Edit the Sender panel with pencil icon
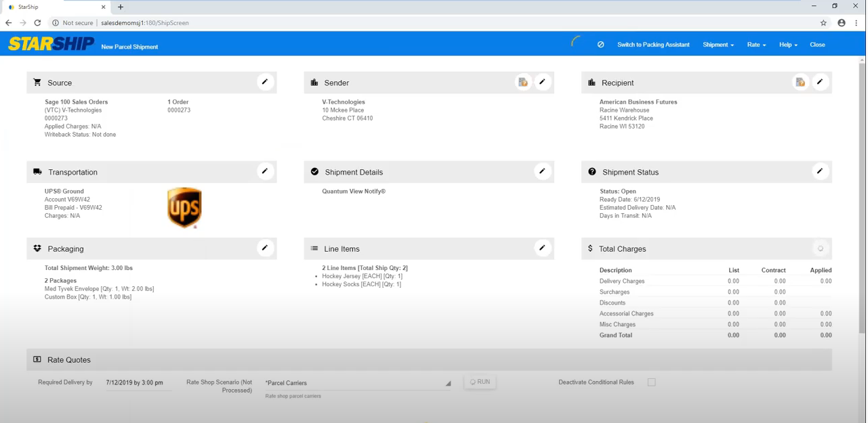This screenshot has width=868, height=423. point(542,83)
